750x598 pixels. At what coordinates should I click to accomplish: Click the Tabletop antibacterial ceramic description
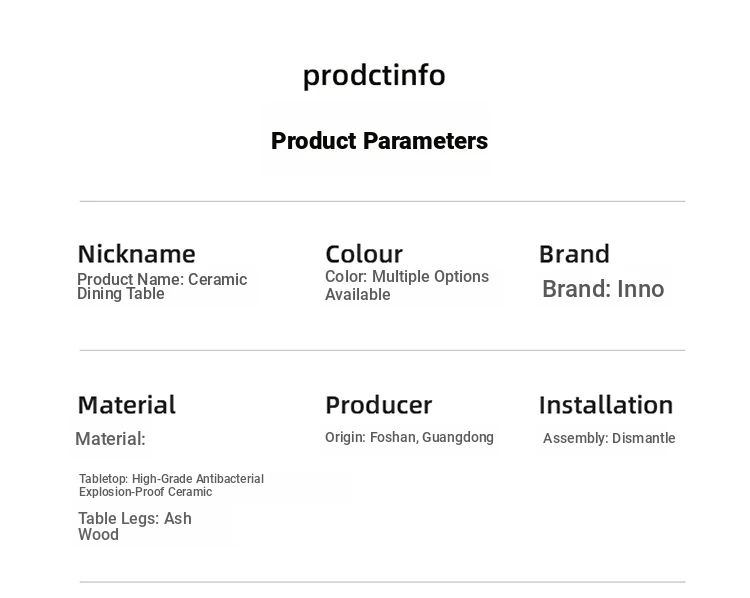pos(171,485)
